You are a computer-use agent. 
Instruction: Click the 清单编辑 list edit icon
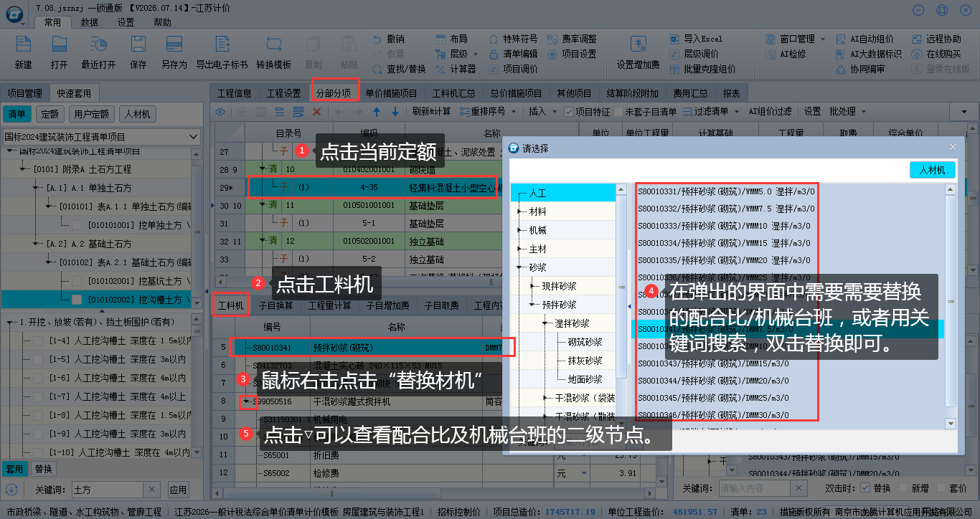click(494, 54)
